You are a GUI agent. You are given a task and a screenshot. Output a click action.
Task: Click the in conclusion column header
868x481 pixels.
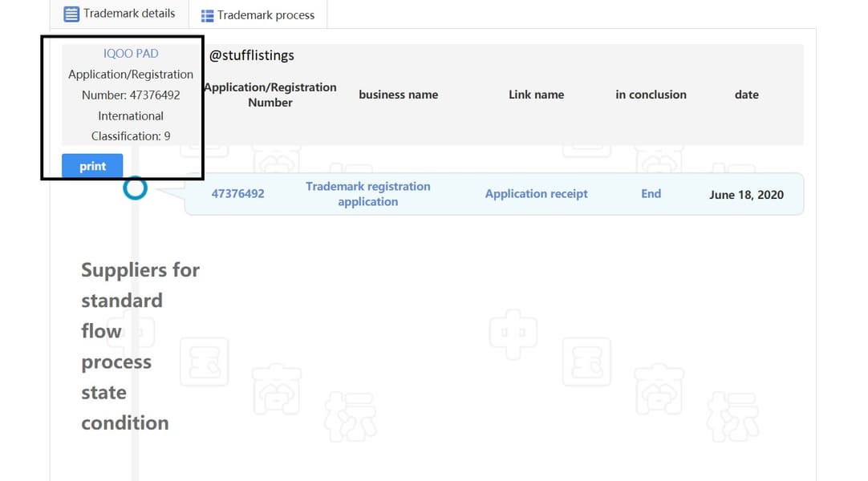651,95
